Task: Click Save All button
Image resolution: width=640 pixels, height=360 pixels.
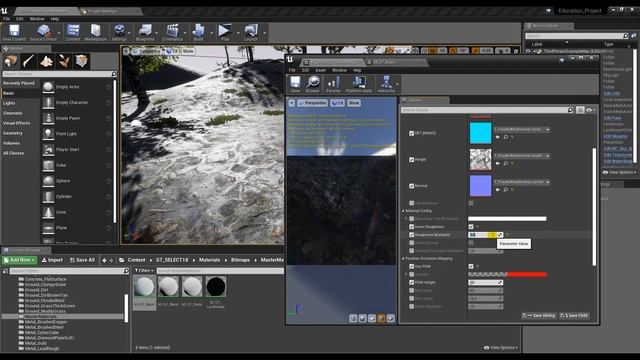Action: click(x=82, y=260)
